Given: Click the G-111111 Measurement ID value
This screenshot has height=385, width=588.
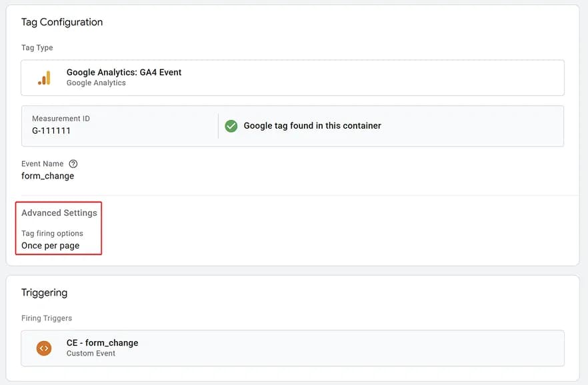Looking at the screenshot, I should coord(51,131).
